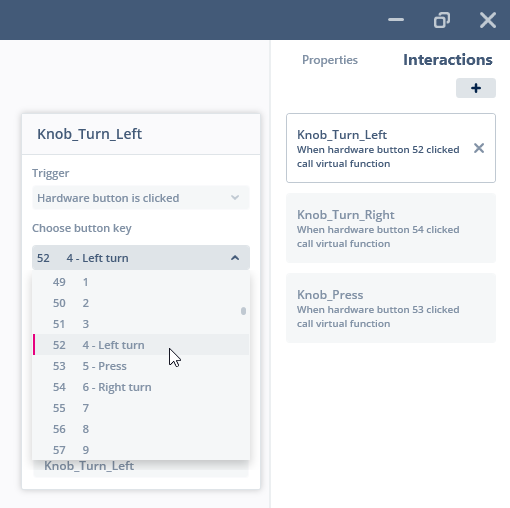
Task: Close the application window
Action: [x=488, y=20]
